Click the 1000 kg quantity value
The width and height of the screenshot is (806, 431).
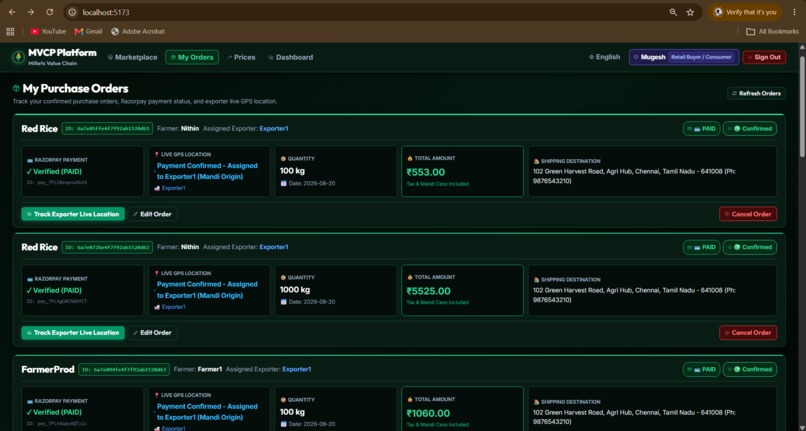295,290
